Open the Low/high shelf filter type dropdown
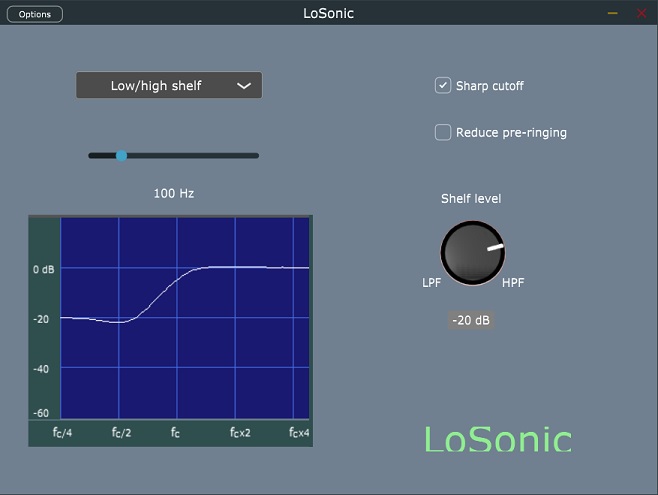 (x=157, y=86)
